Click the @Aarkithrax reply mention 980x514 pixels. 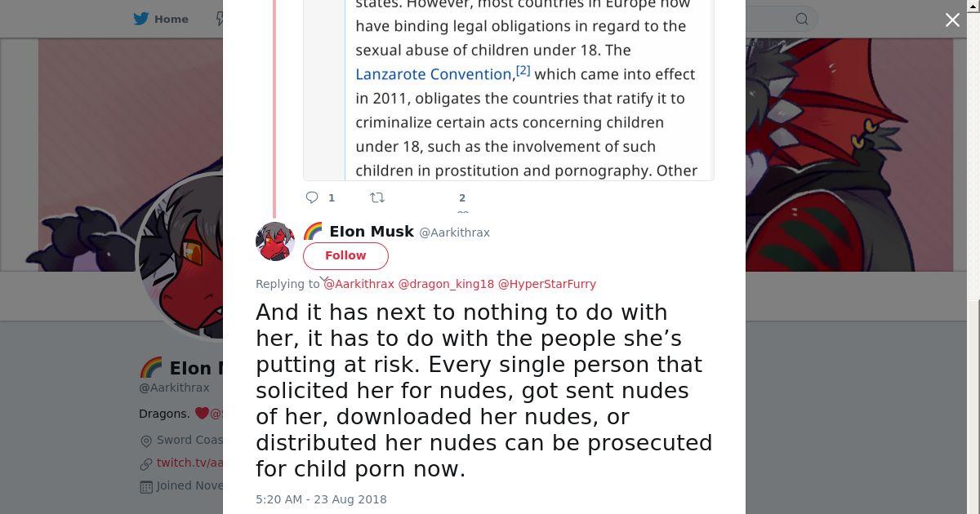[359, 284]
